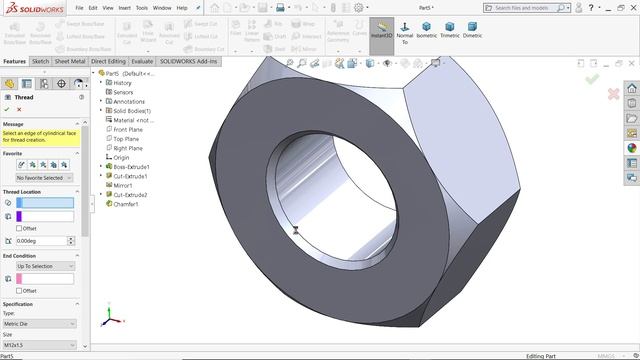640x360 pixels.
Task: Open the Hide/Show Items eye icon
Action: click(x=387, y=63)
